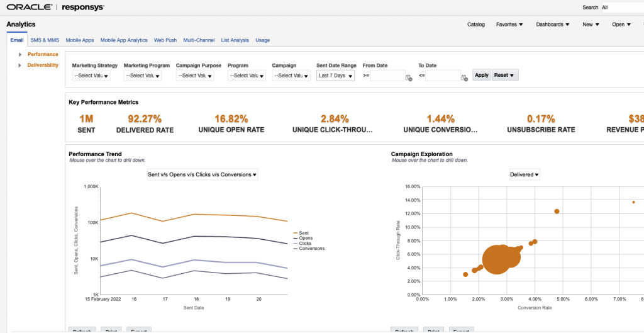Open the Marketing Program dropdown

point(143,76)
